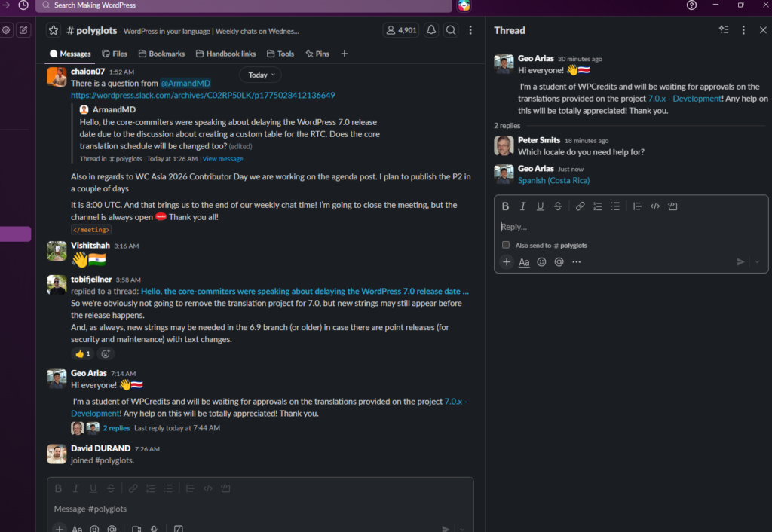Open the 4,901 members list
Viewport: 772px width, 532px height.
point(400,30)
